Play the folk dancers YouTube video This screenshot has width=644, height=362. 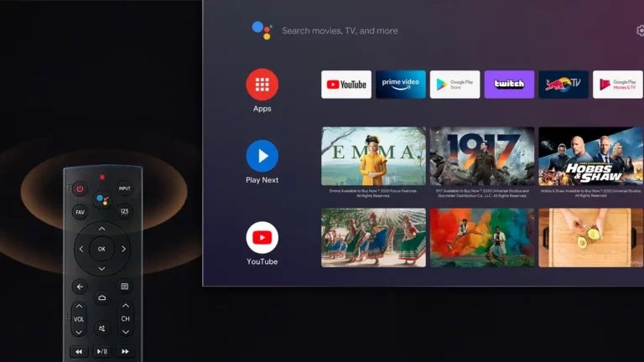[373, 238]
